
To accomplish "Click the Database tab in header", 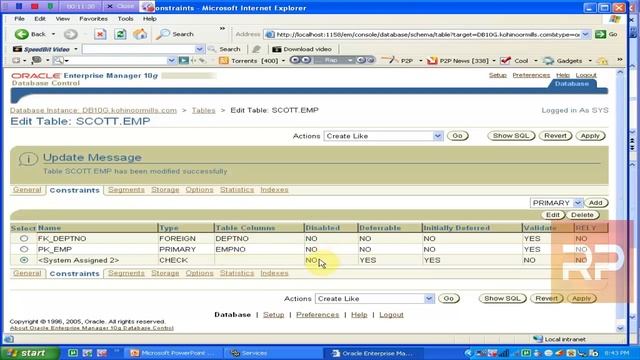I will 571,84.
